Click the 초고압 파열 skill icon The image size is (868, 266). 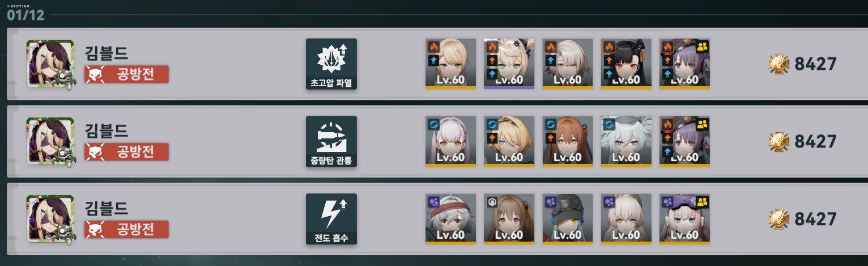(x=331, y=64)
